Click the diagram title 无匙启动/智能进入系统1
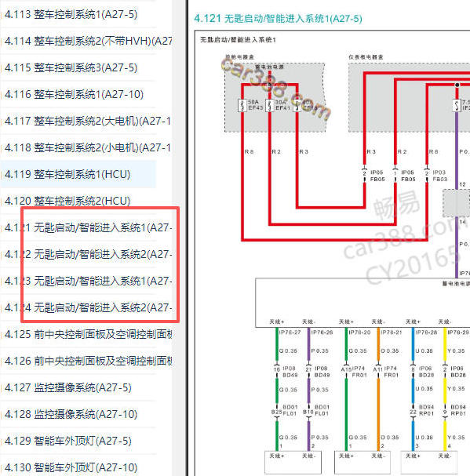Screen dimensions: 470x476 [x=238, y=40]
